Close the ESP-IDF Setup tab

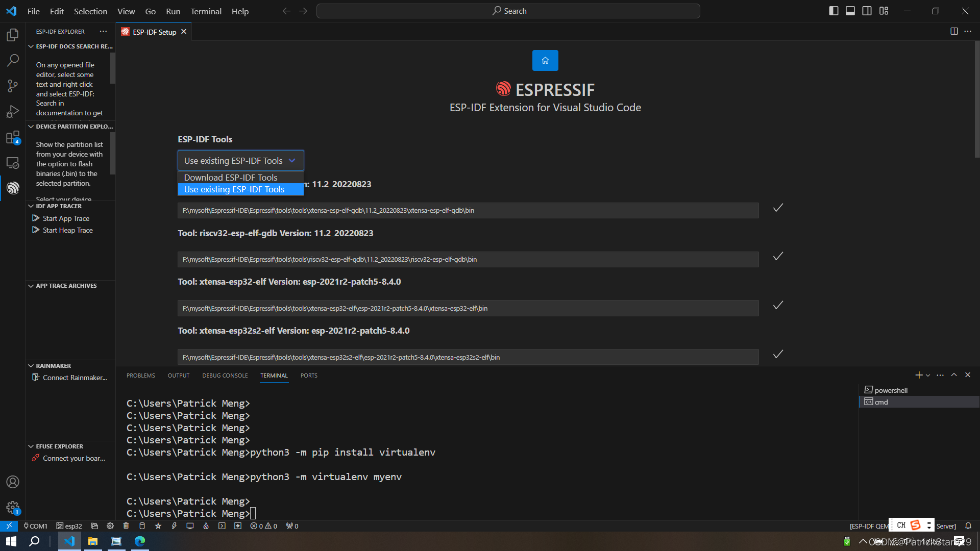[184, 32]
